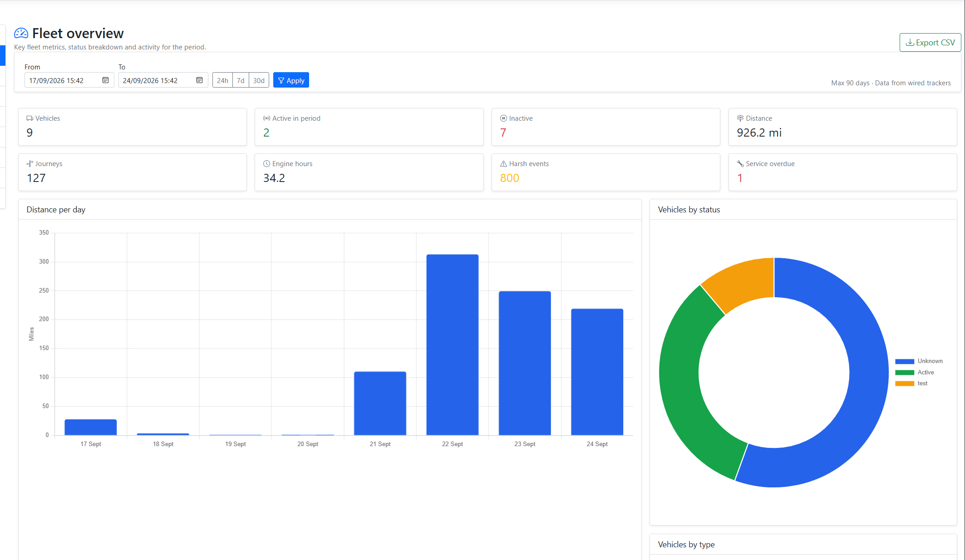Click the clock icon beside Engine hours

point(267,164)
